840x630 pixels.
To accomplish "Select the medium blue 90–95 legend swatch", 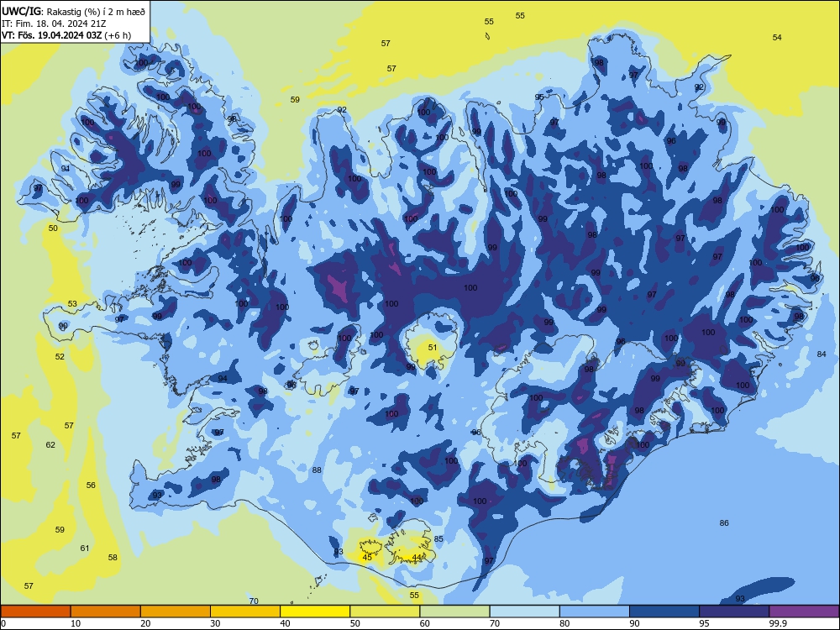I will (664, 612).
